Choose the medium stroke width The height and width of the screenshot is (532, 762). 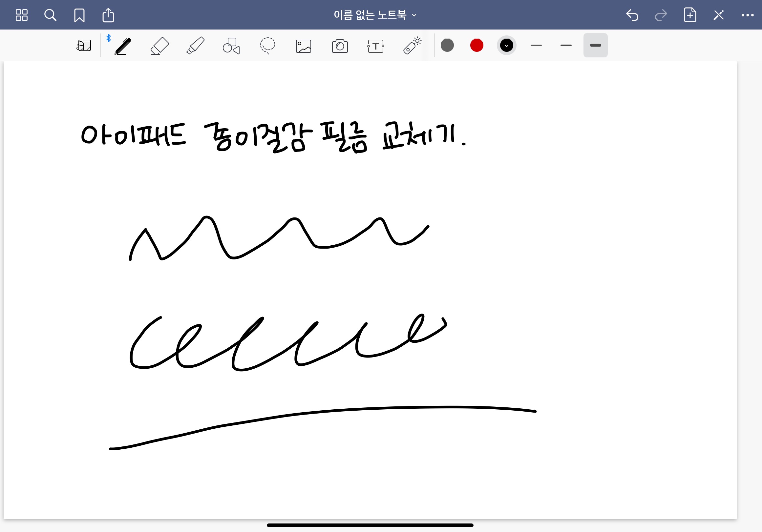566,45
